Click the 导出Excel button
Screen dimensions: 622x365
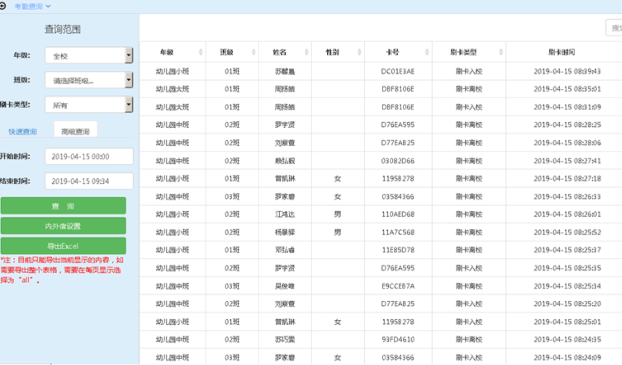coord(63,246)
